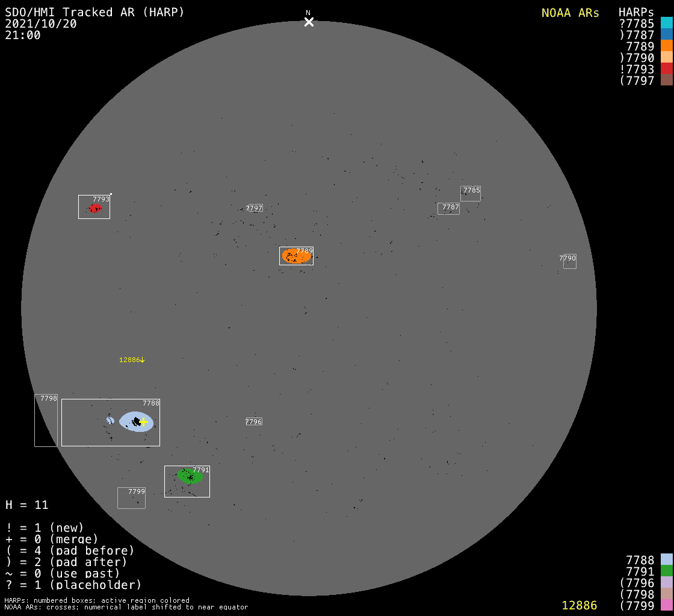Click the HARPs legend heading

(x=636, y=13)
